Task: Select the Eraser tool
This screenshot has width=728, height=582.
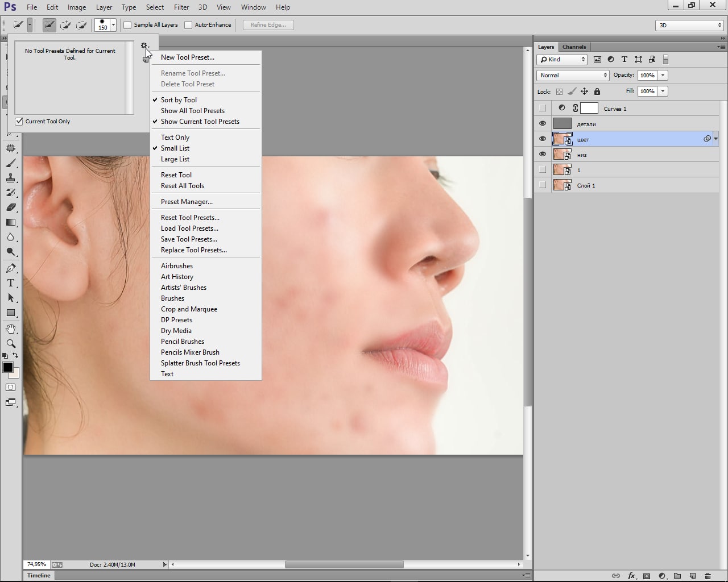Action: (x=11, y=207)
